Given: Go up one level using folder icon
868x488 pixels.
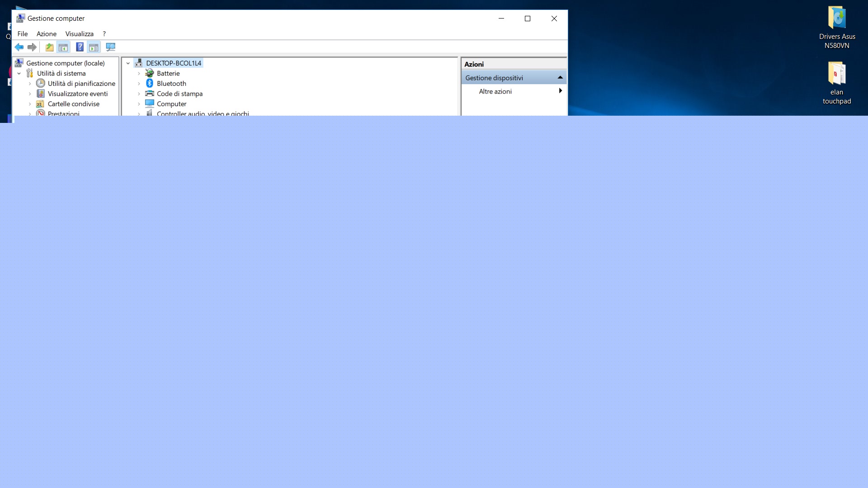Looking at the screenshot, I should (x=49, y=47).
